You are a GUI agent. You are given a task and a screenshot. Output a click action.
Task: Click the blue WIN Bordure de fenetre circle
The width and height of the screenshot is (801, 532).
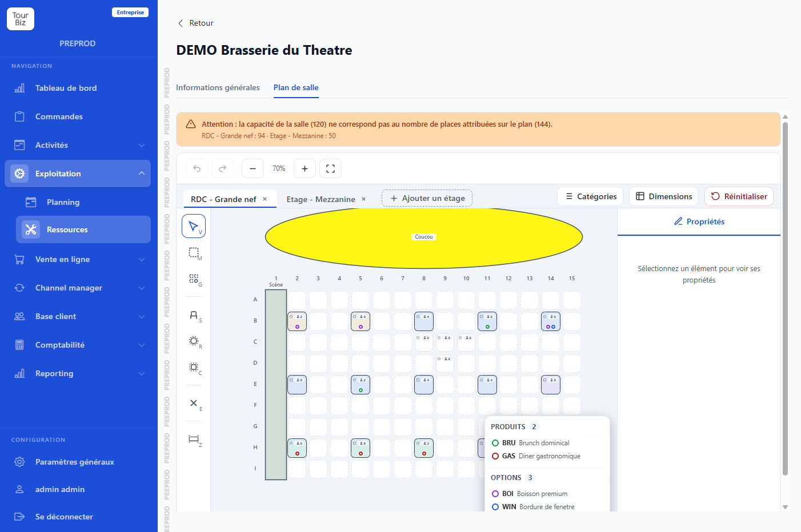click(495, 507)
